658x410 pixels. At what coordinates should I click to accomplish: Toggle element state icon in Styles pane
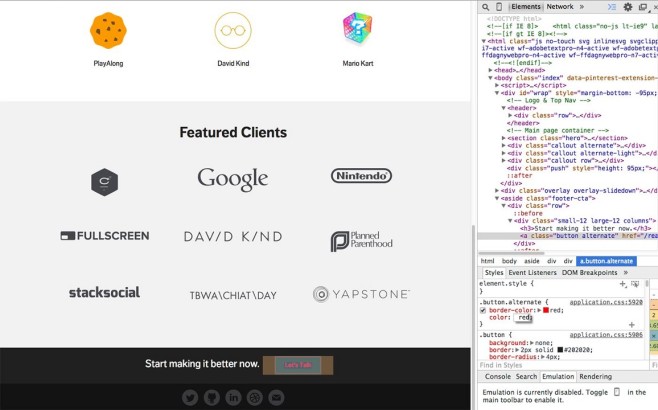635,284
